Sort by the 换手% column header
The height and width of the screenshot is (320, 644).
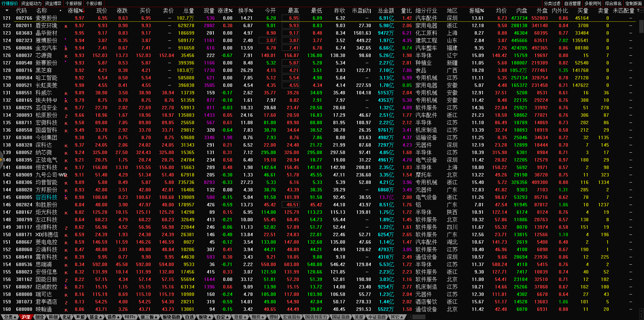coord(245,11)
